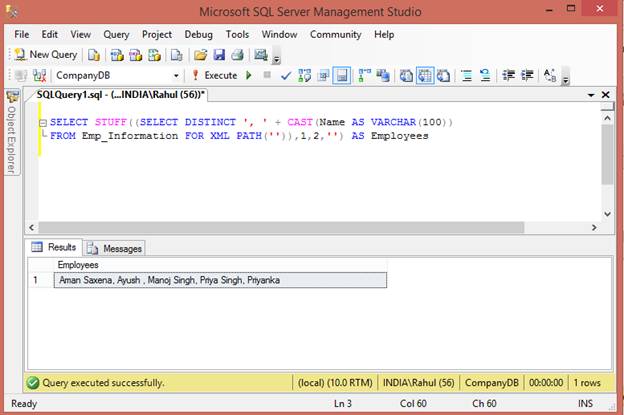Click the editor scroll down arrow
624x415 pixels.
[x=607, y=214]
